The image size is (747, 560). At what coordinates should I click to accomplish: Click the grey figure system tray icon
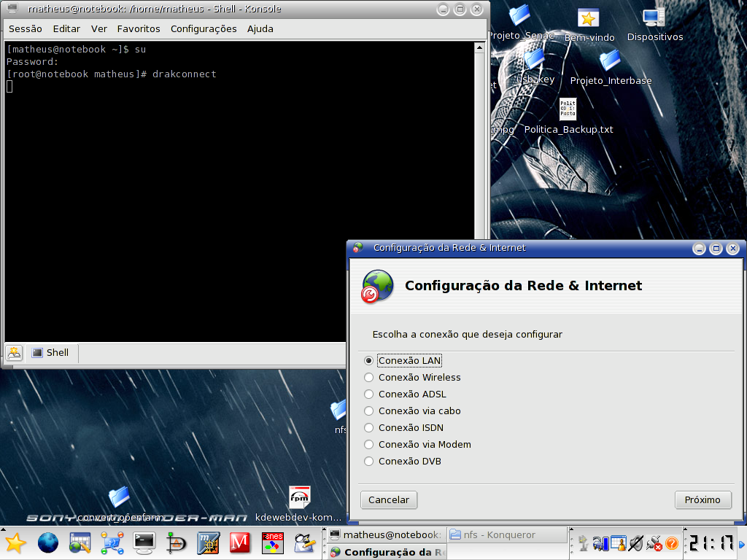(583, 542)
